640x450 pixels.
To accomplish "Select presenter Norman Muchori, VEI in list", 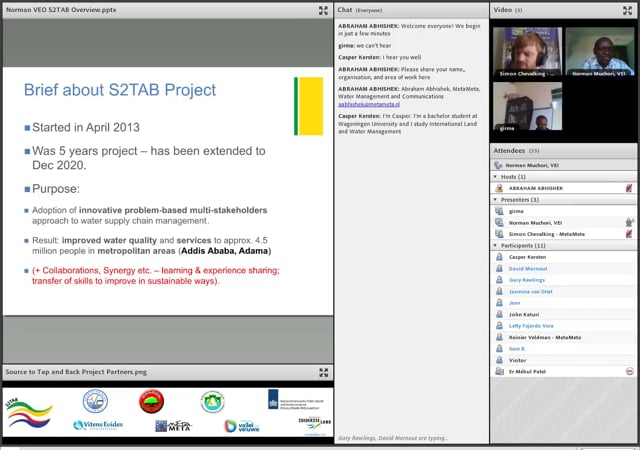I will click(x=563, y=223).
